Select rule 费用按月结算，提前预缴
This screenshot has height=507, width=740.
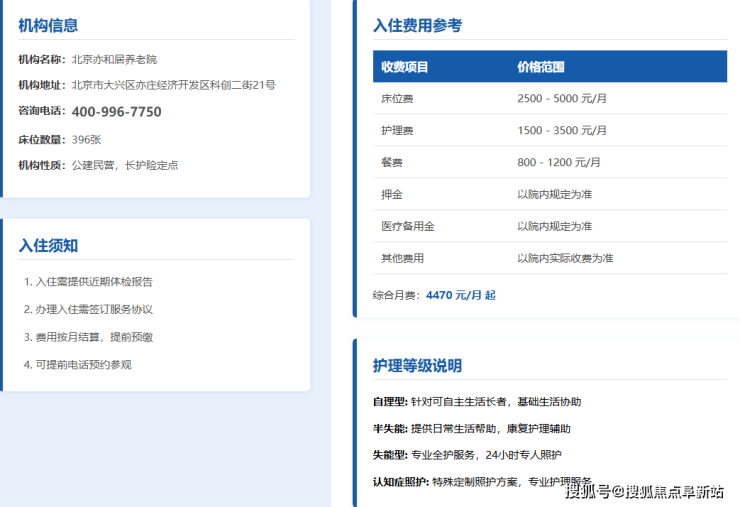point(94,337)
